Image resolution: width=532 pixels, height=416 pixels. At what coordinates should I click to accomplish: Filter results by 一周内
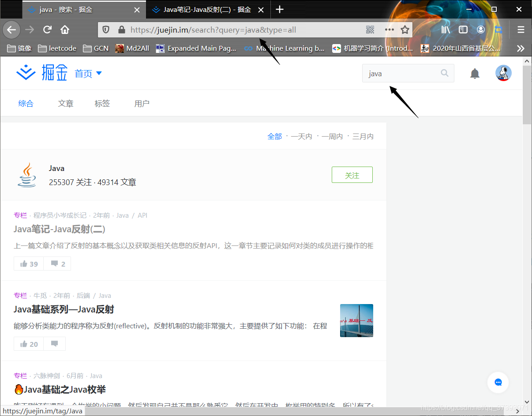coord(333,137)
